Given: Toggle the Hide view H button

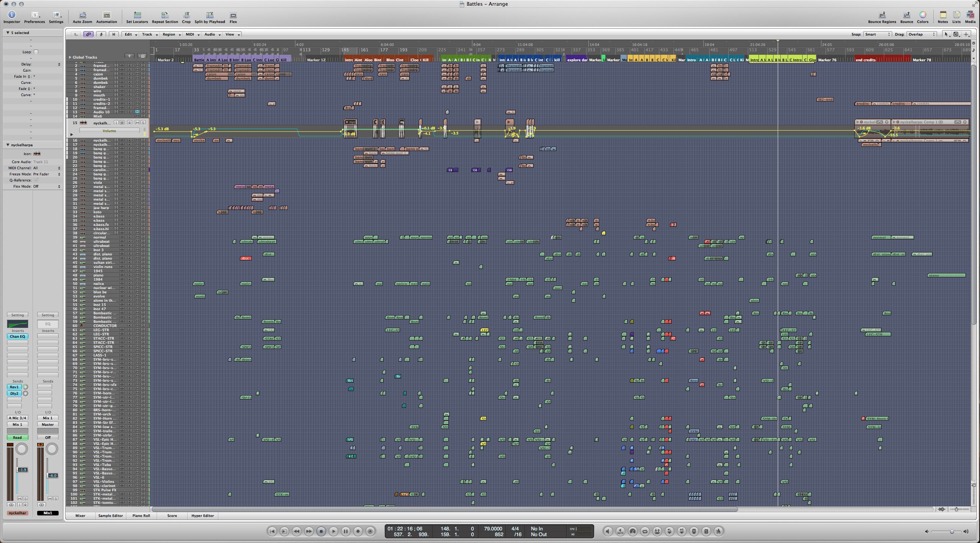Looking at the screenshot, I should (x=113, y=34).
